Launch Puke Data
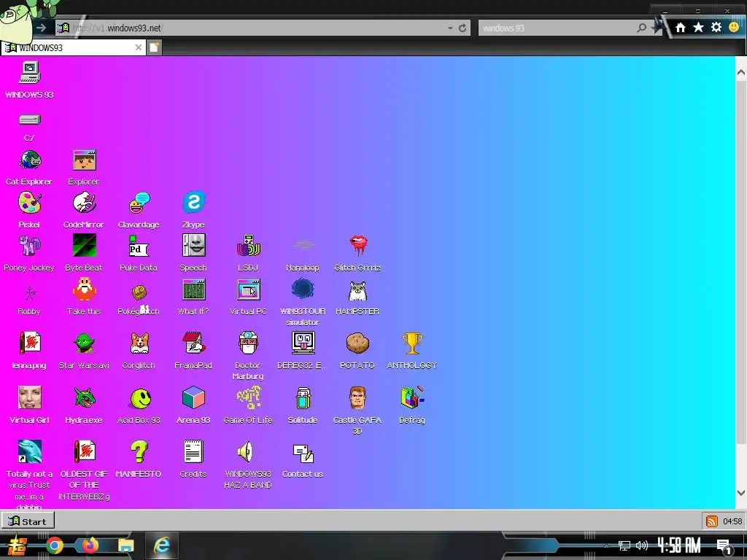Screen dimensions: 747x560 pos(139,246)
